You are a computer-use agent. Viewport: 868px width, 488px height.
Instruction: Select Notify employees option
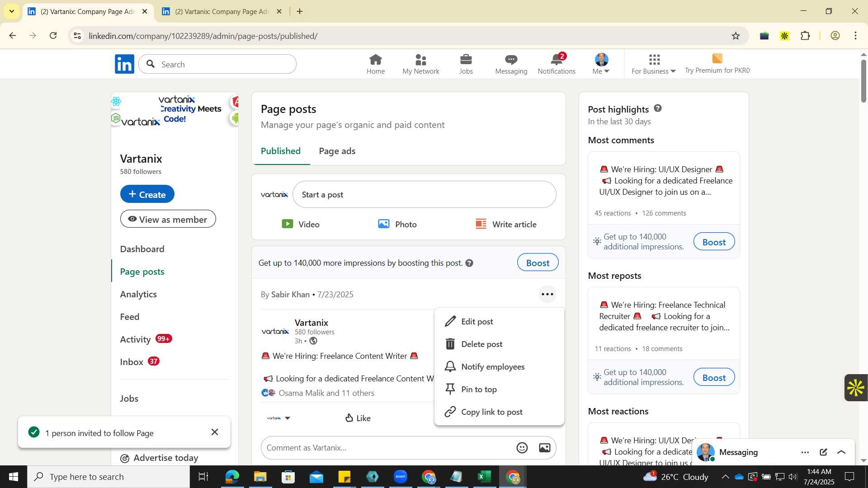499,366
